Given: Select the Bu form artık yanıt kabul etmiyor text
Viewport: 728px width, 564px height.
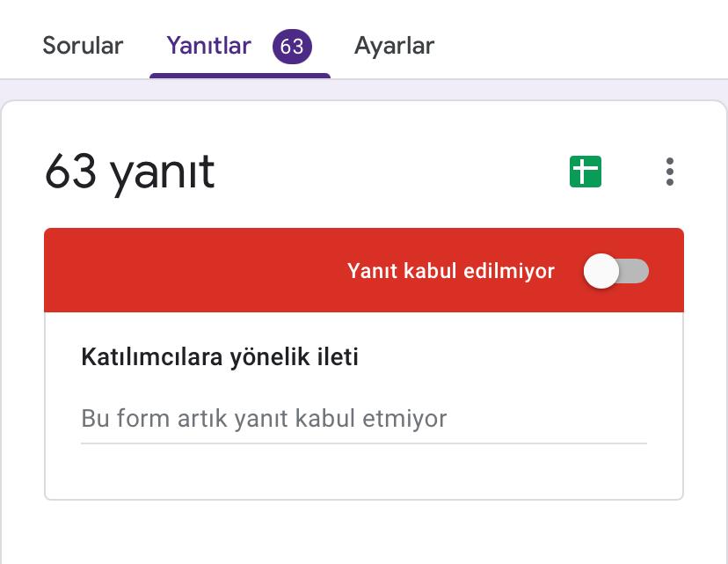Looking at the screenshot, I should pos(263,419).
